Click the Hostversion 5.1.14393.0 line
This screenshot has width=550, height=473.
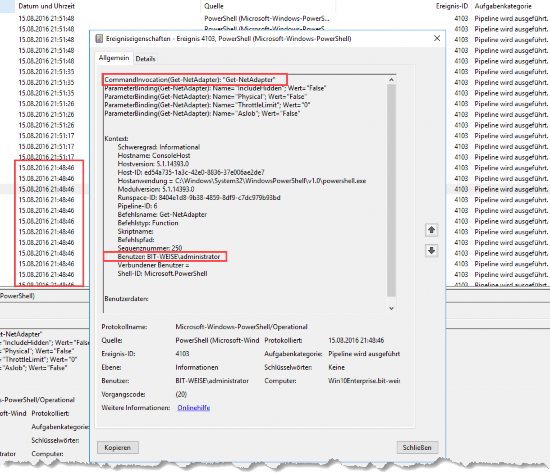click(x=153, y=164)
